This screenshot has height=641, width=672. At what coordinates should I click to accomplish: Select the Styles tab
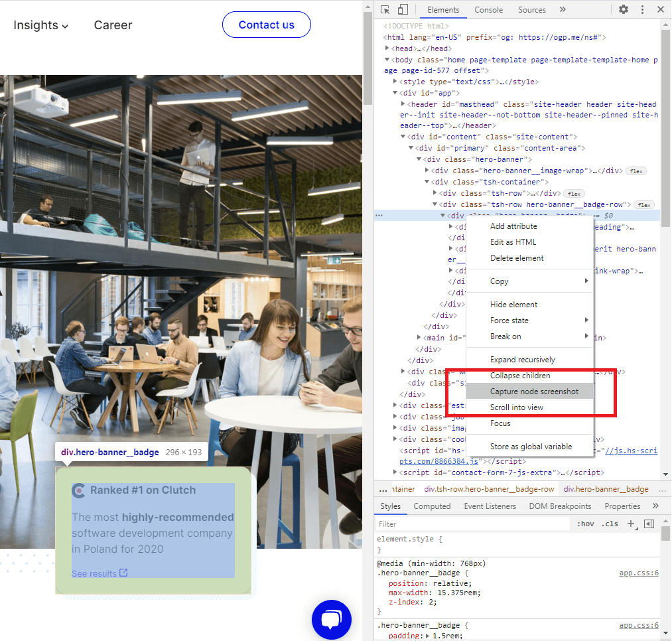pyautogui.click(x=391, y=506)
